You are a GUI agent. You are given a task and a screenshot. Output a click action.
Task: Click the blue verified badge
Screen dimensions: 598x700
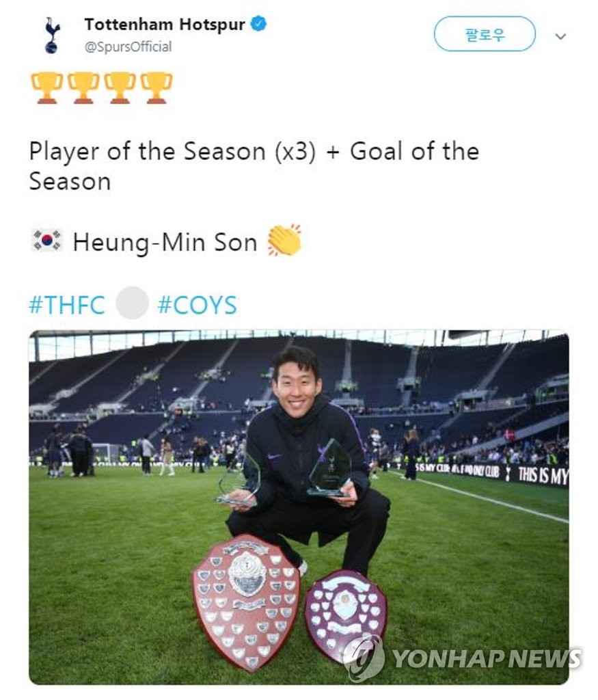pyautogui.click(x=258, y=25)
